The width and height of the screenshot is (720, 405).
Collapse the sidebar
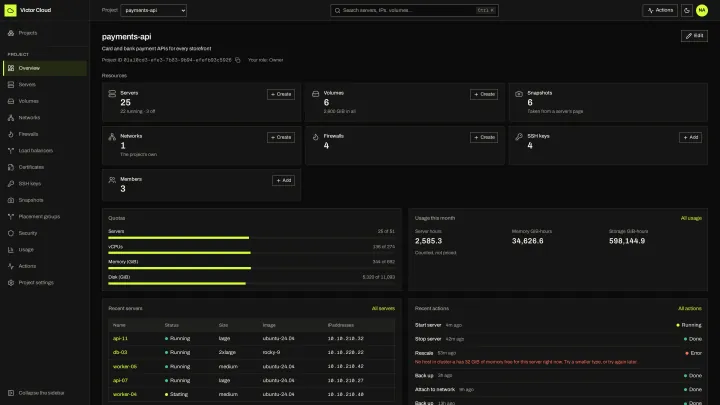click(44, 393)
